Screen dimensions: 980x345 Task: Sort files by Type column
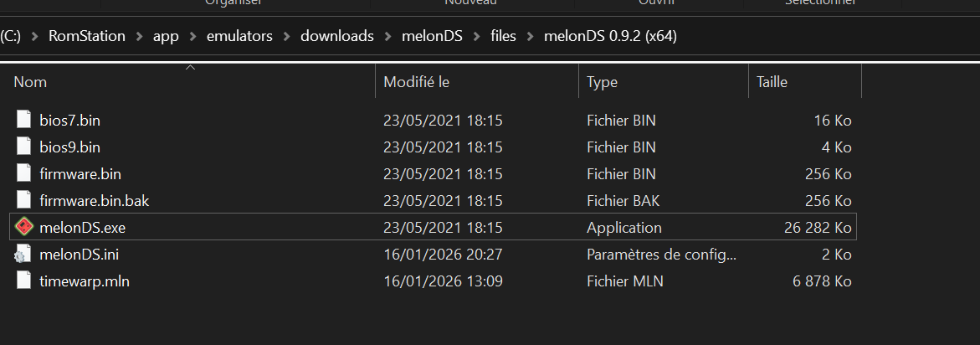coord(602,82)
